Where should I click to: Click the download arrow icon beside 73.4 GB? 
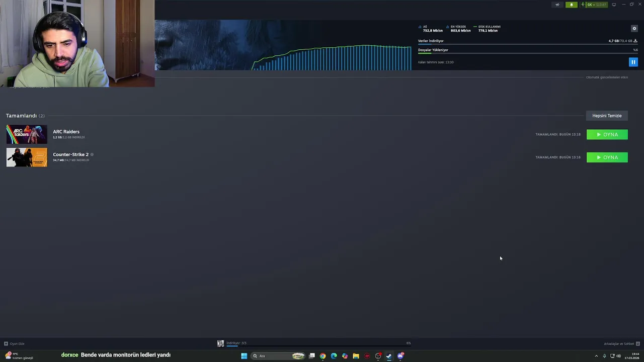click(635, 41)
